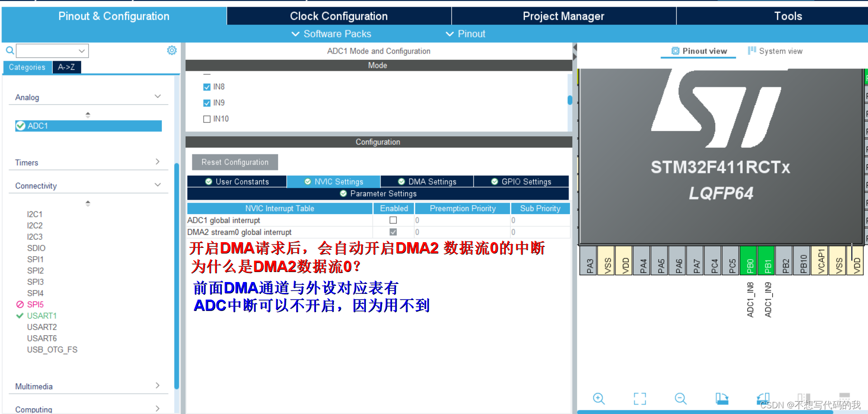The width and height of the screenshot is (868, 414).
Task: Switch to Clock Configuration tab
Action: tap(339, 16)
